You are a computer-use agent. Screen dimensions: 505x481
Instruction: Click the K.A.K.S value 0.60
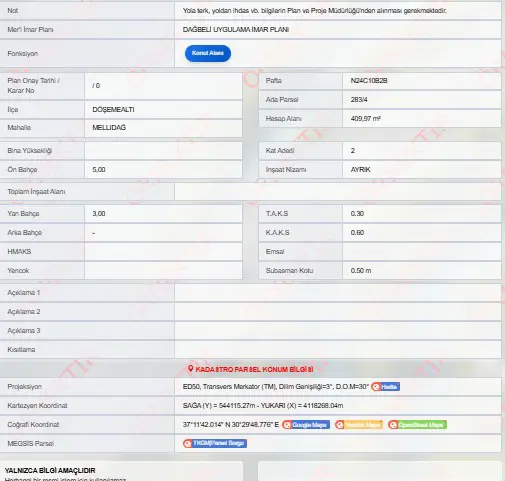[357, 233]
